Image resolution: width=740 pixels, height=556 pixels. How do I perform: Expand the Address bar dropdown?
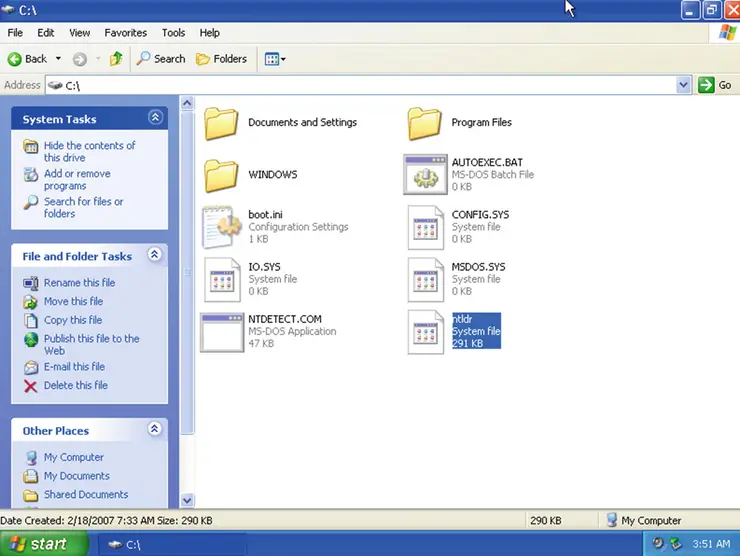pos(684,85)
